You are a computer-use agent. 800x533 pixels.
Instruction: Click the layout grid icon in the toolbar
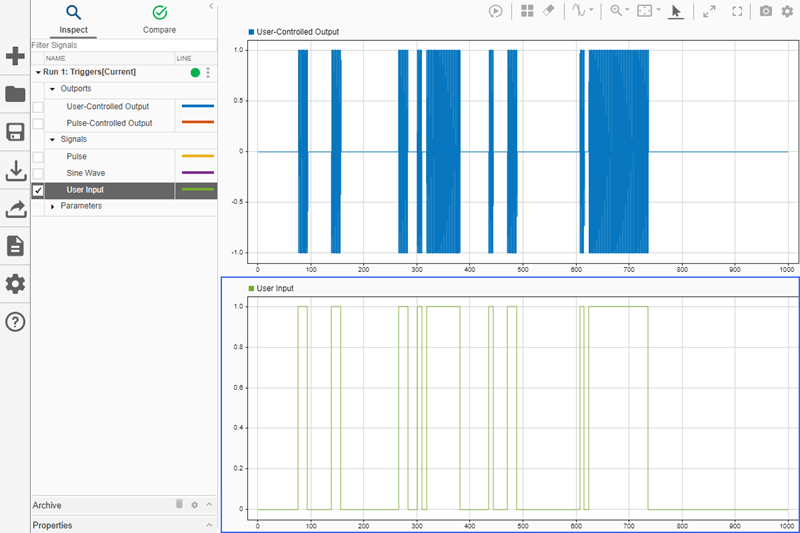[527, 11]
